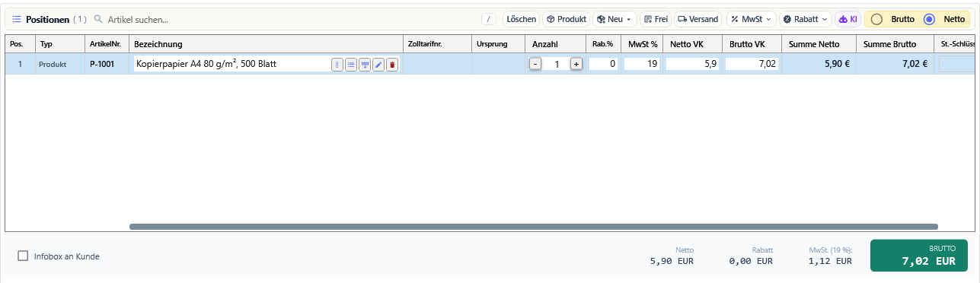Click the horizontal scrollbar of the table
The height and width of the screenshot is (283, 980).
[533, 226]
